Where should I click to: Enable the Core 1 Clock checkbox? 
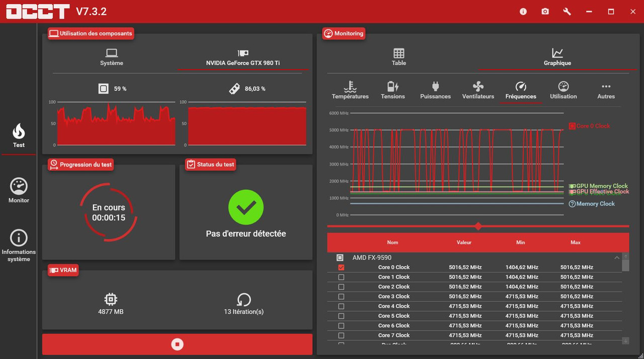[341, 277]
